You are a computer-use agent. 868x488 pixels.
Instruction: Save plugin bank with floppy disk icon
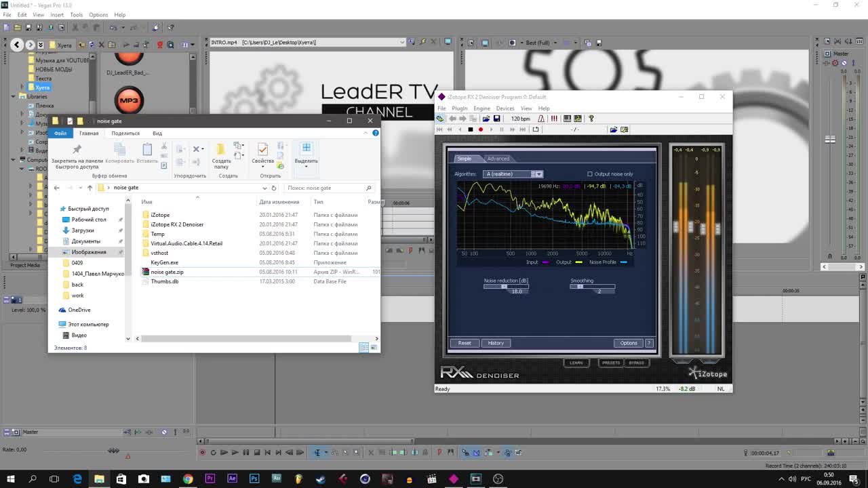(x=496, y=119)
